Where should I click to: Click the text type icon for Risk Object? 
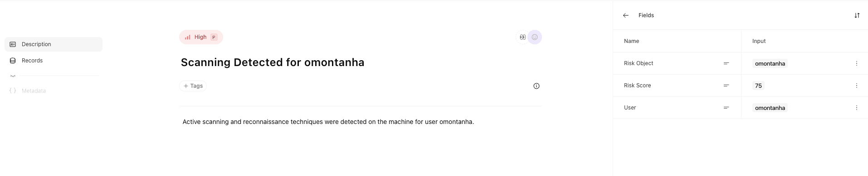tap(726, 63)
